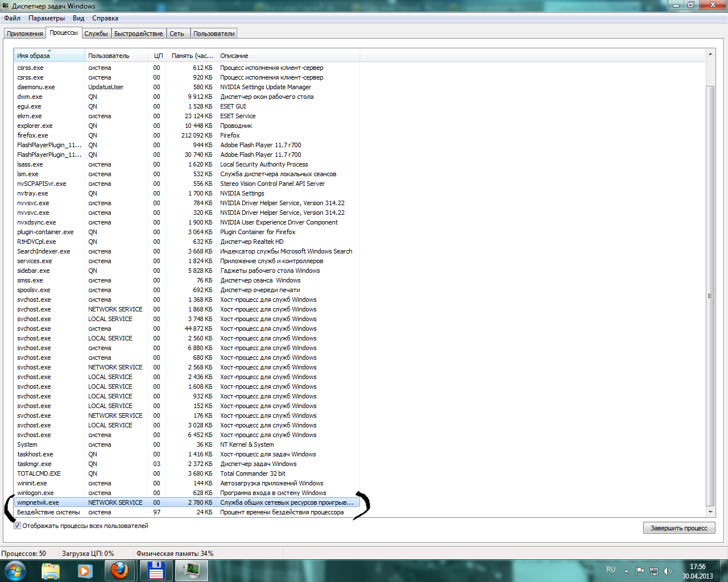Select the services.exe process name
The height and width of the screenshot is (582, 728).
[x=35, y=261]
